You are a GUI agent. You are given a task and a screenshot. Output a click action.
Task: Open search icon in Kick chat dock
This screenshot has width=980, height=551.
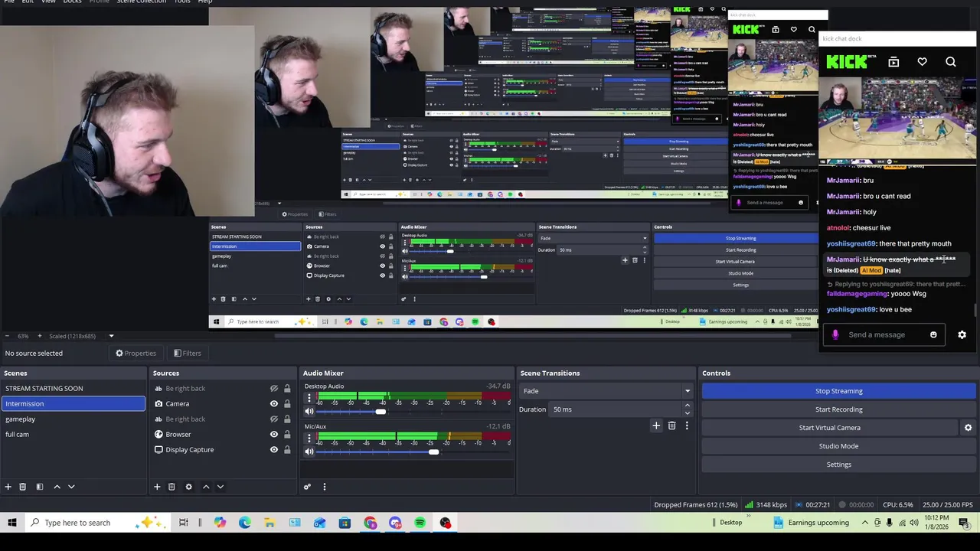(950, 62)
